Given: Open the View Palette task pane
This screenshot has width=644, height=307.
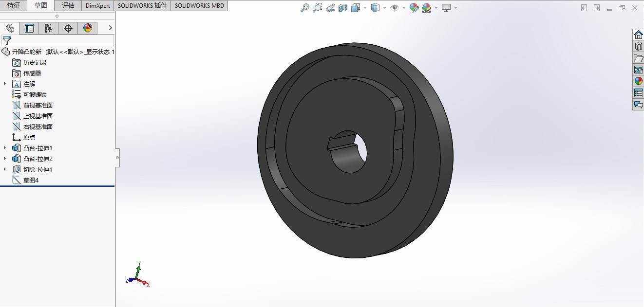Looking at the screenshot, I should tap(638, 70).
